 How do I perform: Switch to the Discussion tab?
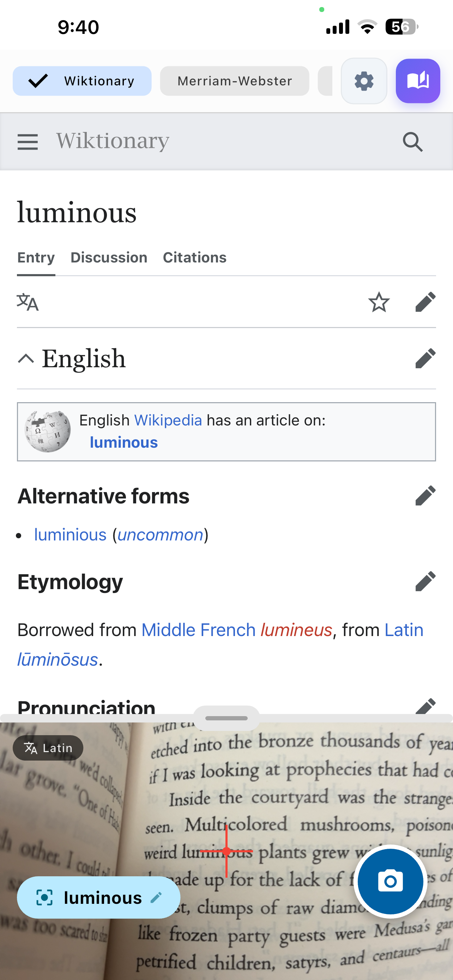pos(109,257)
